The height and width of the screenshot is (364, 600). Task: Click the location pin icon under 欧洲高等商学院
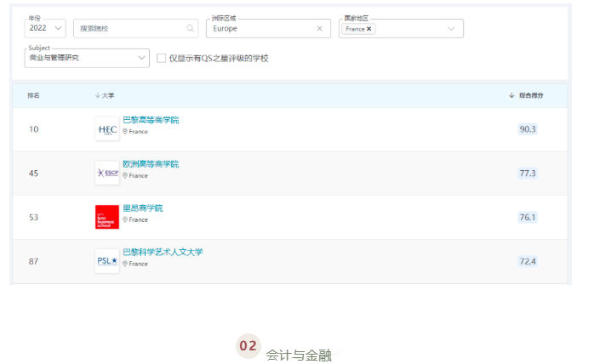pos(125,175)
